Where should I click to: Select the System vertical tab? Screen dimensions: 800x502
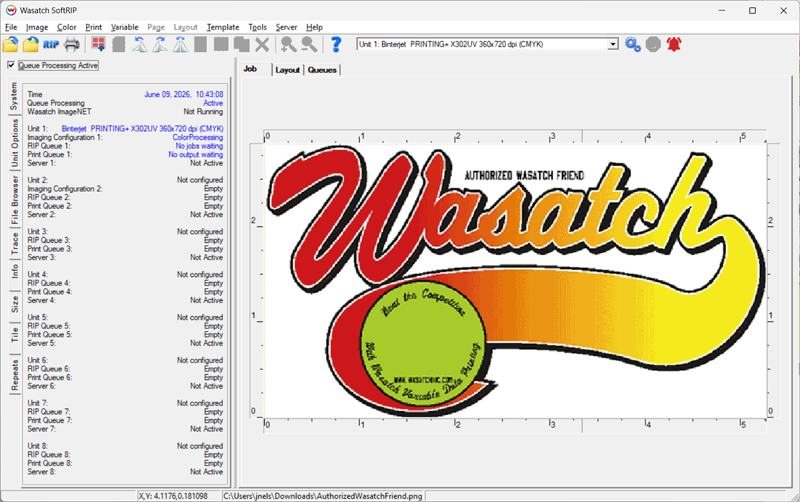click(x=14, y=96)
